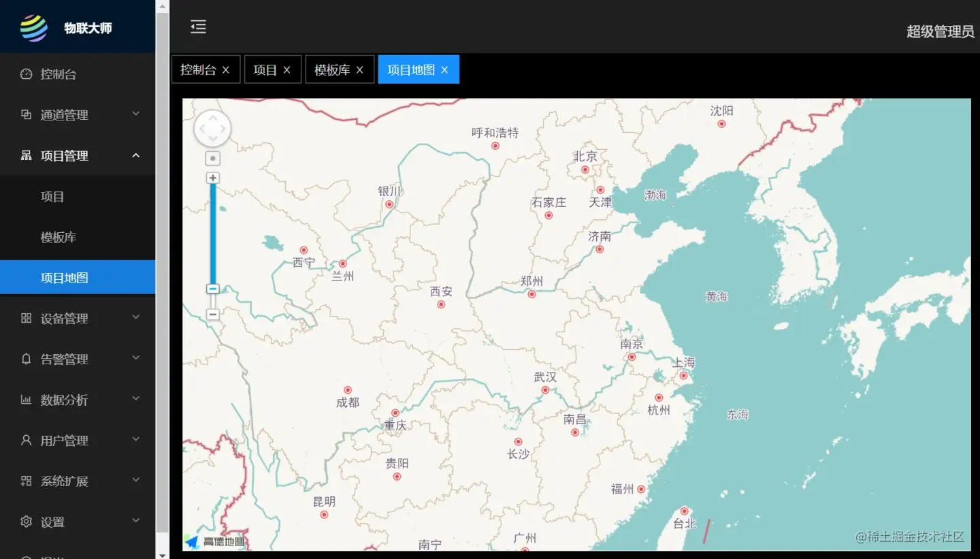Viewport: 980px width, 559px height.
Task: Click the 数据分析 bar chart icon
Action: point(26,400)
